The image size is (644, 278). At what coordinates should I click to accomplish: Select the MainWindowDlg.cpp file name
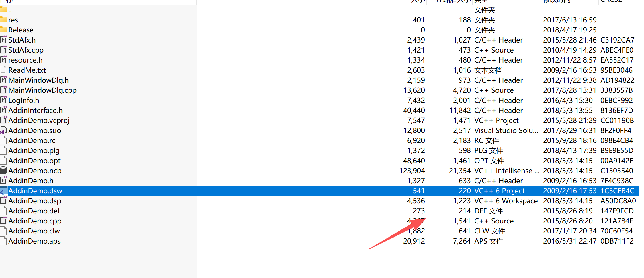tap(42, 90)
